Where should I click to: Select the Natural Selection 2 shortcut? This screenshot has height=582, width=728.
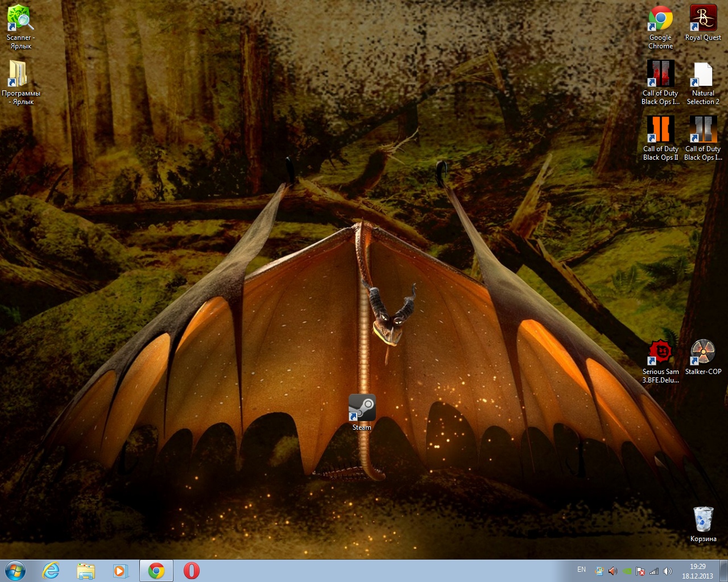coord(703,82)
